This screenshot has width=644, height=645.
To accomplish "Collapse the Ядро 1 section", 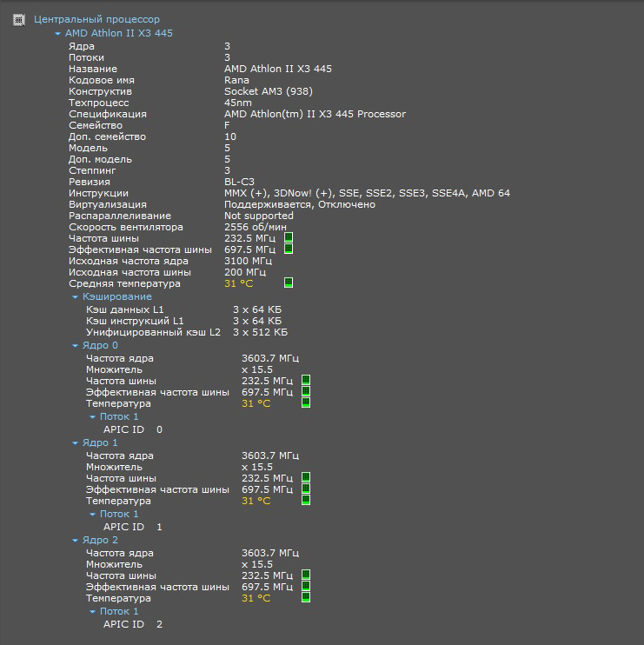I will 76,443.
